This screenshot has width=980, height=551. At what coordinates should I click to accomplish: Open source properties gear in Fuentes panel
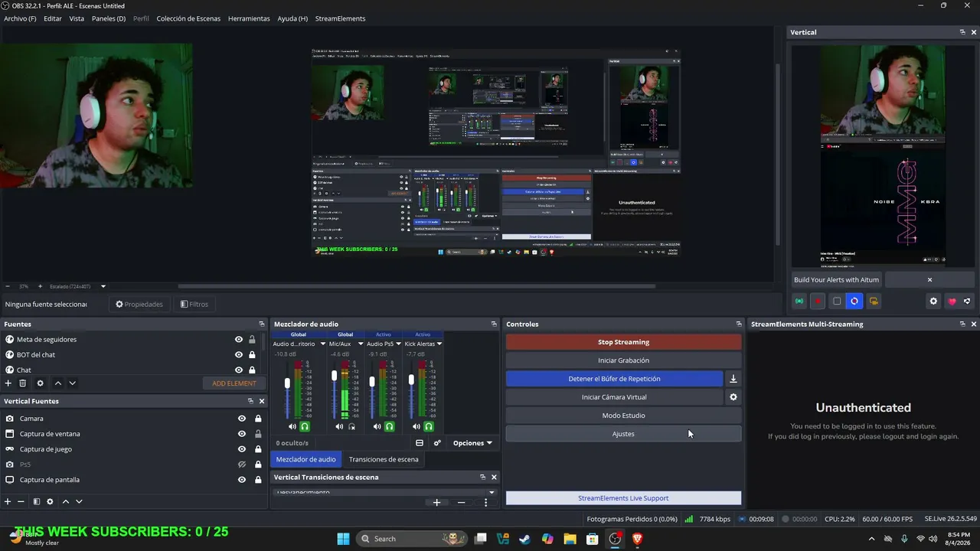point(41,383)
